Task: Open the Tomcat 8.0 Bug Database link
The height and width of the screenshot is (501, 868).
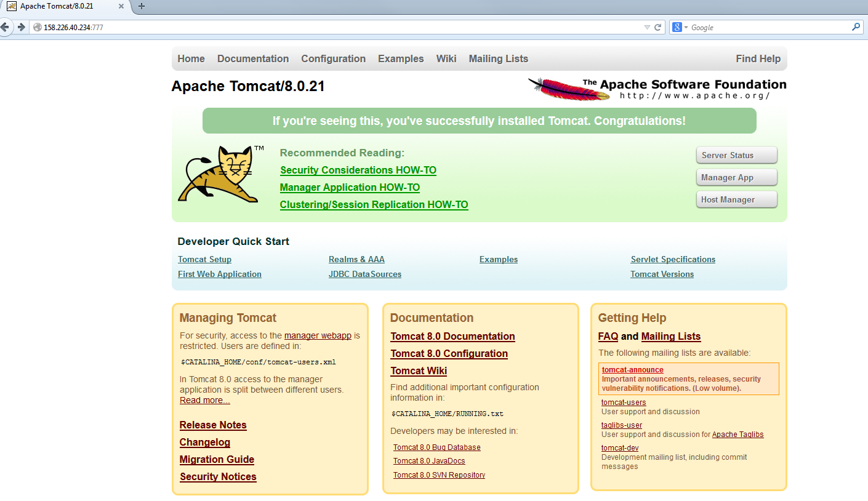Action: pos(437,447)
